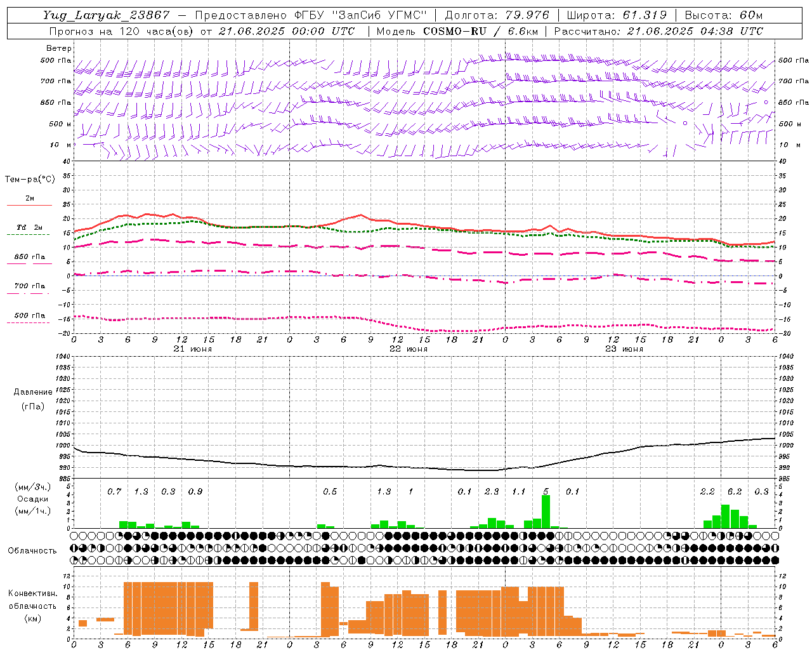Click the model name COSMO-RU / 6.6км
812x650 pixels.
[x=480, y=31]
